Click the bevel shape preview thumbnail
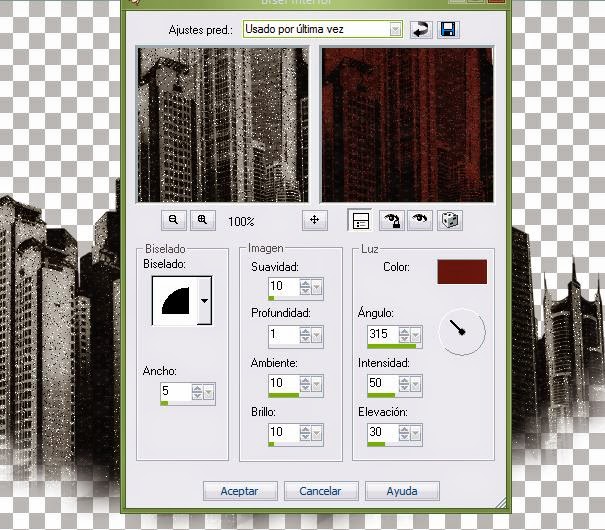This screenshot has height=530, width=605. click(x=176, y=300)
